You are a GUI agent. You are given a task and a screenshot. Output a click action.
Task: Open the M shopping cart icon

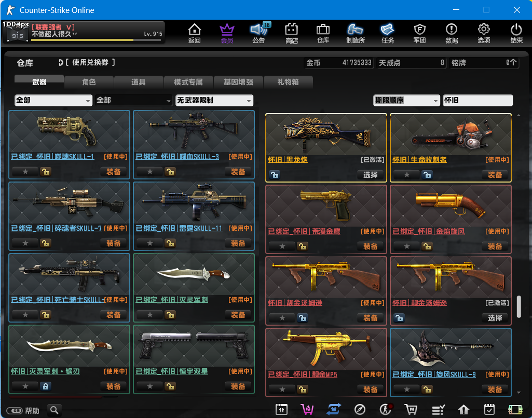click(x=411, y=410)
